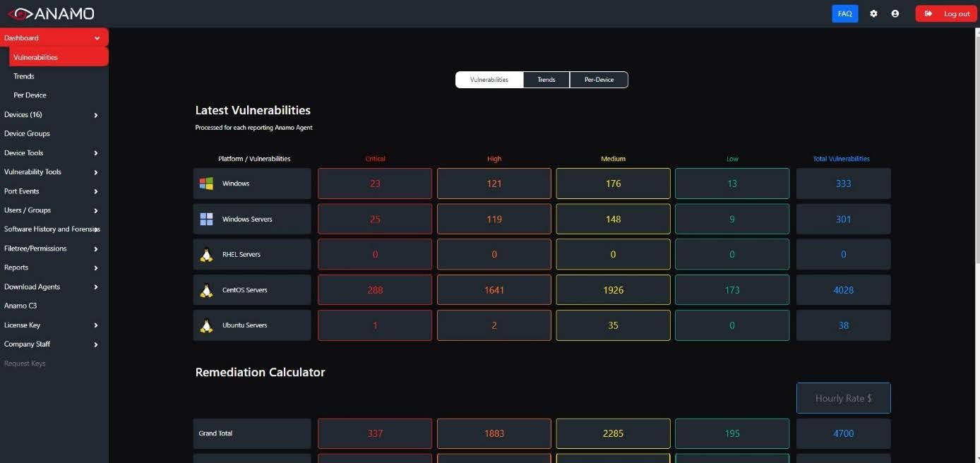Click the red Log out button

point(946,13)
